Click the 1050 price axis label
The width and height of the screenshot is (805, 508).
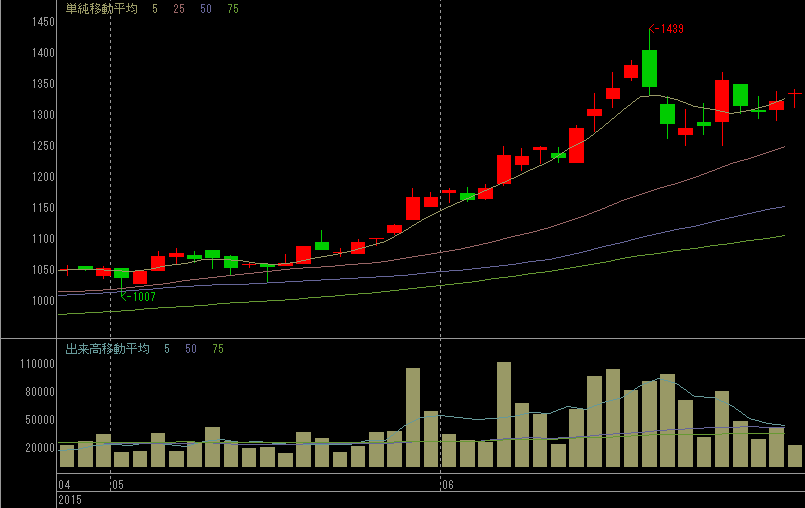(x=43, y=270)
